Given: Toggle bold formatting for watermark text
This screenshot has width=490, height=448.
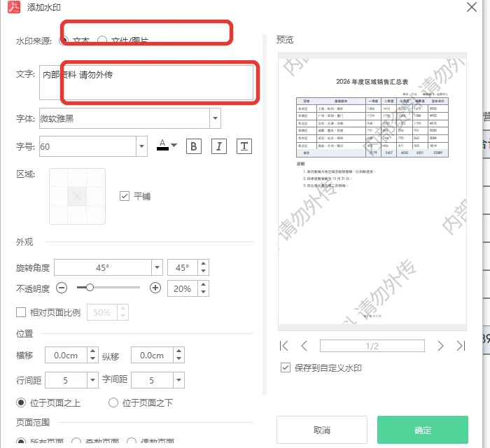Looking at the screenshot, I should click(194, 146).
